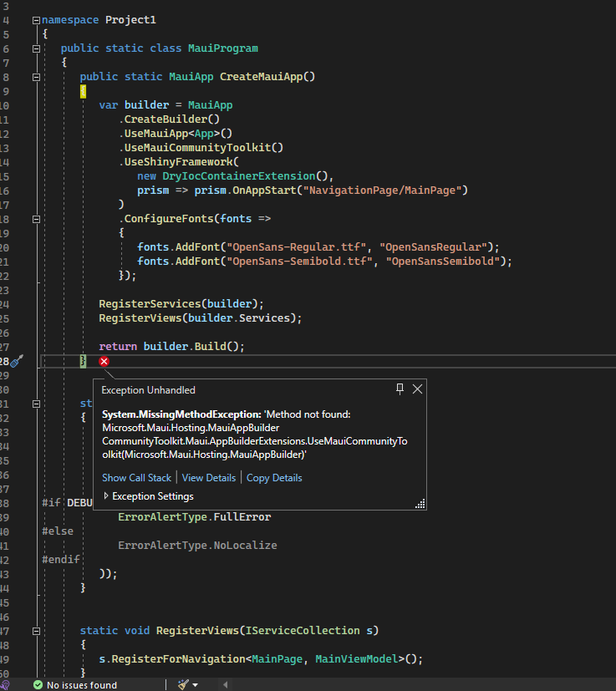Image resolution: width=616 pixels, height=691 pixels.
Task: Open View Details link
Action: tap(209, 478)
